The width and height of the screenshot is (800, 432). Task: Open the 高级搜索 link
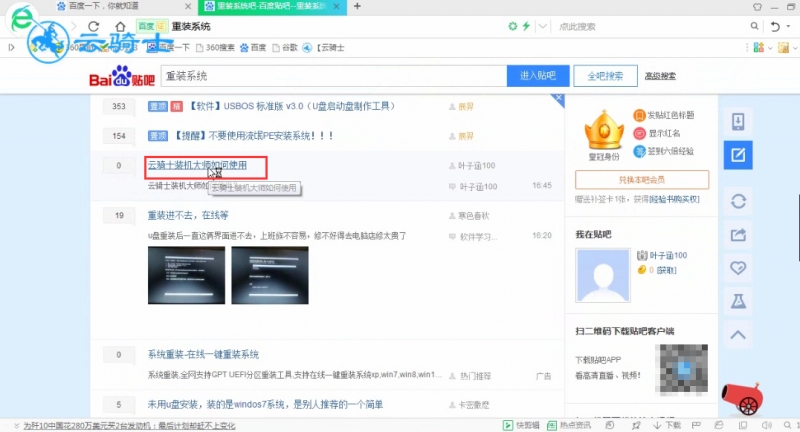click(660, 76)
